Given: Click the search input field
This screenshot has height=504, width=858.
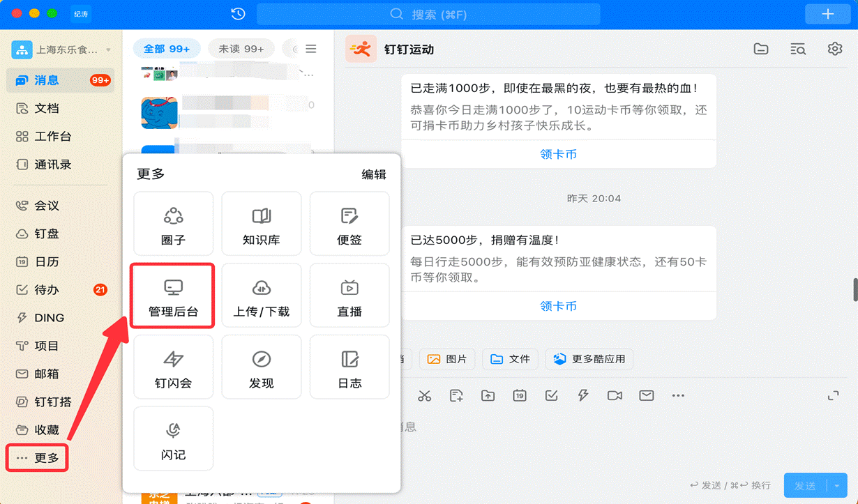Looking at the screenshot, I should (x=428, y=14).
